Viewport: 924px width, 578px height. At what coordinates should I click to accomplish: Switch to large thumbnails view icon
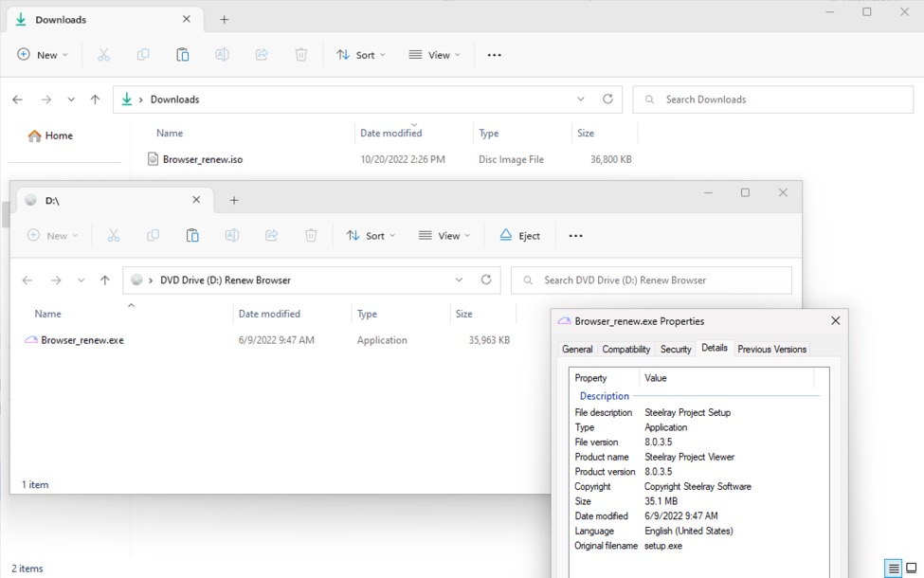point(911,569)
